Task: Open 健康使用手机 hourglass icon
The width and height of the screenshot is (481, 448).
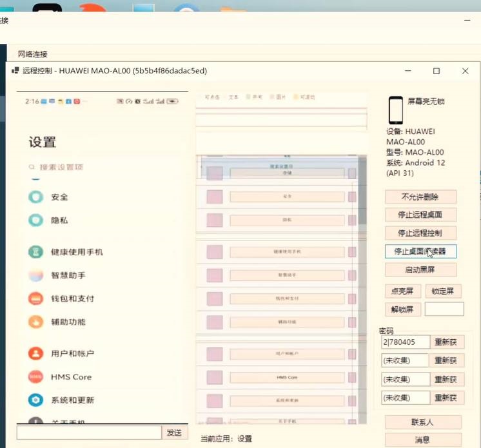Action: 35,252
